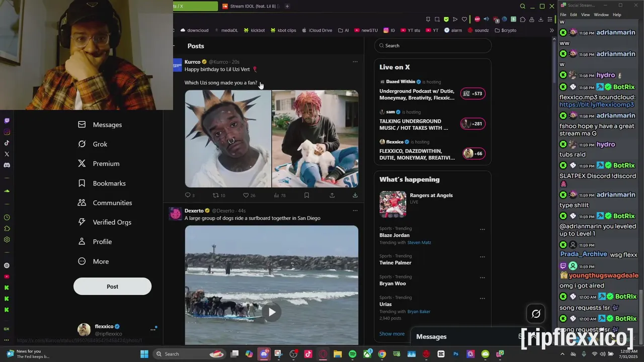This screenshot has width=644, height=362.
Task: Open File Explorer from the taskbar
Action: point(338,354)
